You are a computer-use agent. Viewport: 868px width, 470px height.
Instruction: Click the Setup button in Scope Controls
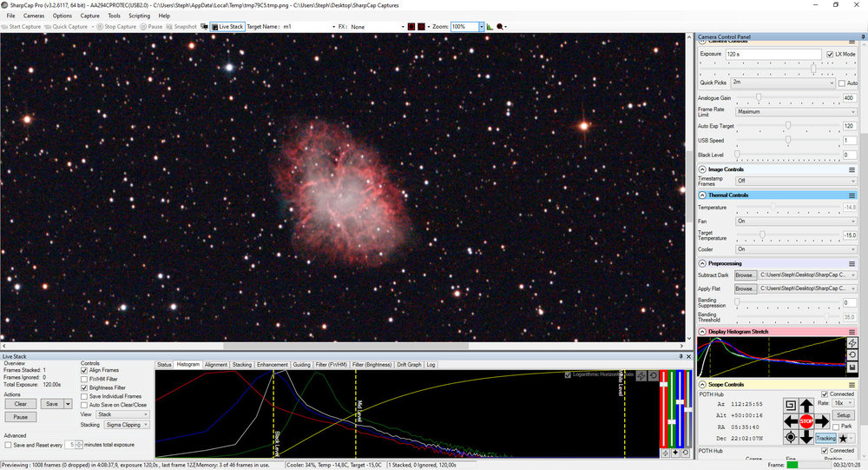click(843, 416)
